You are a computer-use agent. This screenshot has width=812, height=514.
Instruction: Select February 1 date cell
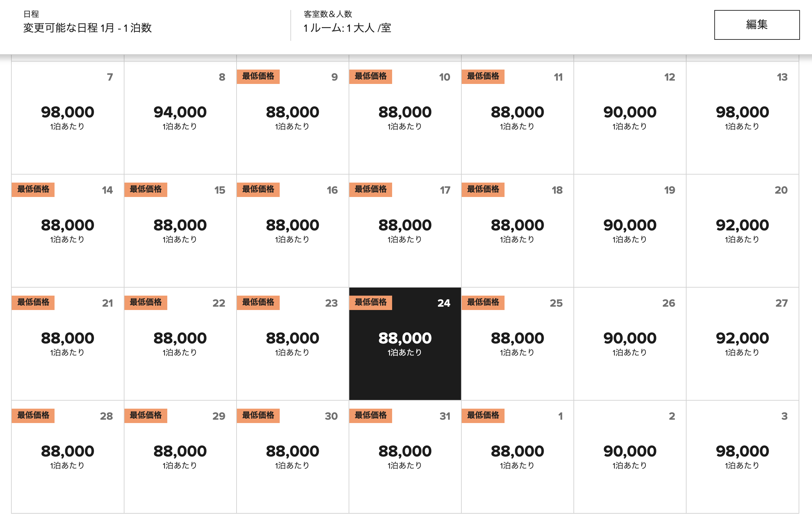click(x=517, y=457)
